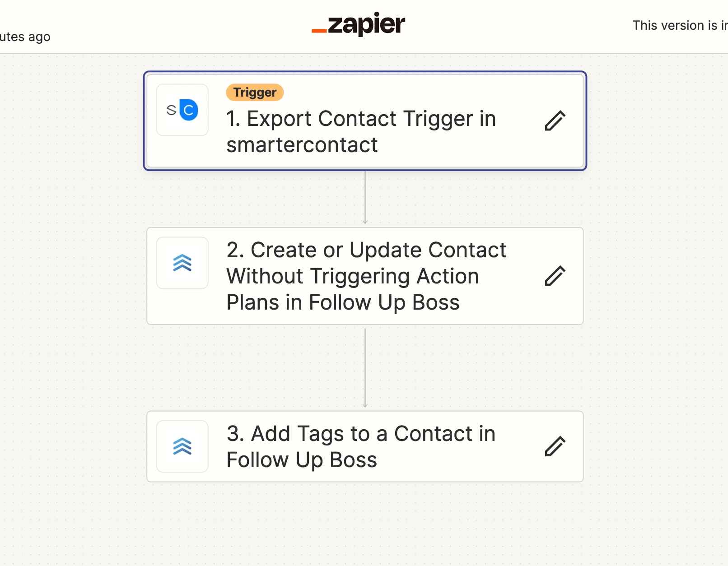Image resolution: width=728 pixels, height=566 pixels.
Task: Click the Zapier logo in header
Action: click(x=359, y=25)
